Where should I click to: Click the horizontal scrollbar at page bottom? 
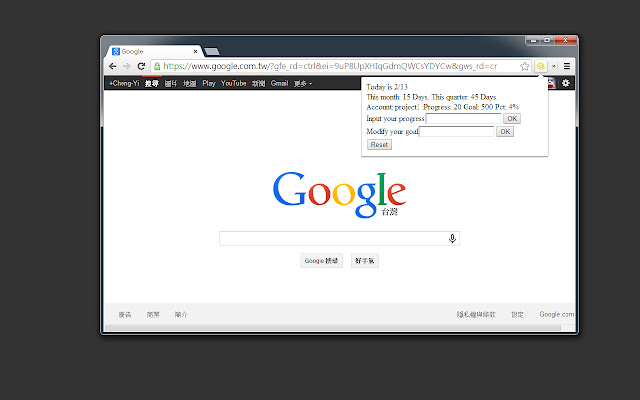333,328
